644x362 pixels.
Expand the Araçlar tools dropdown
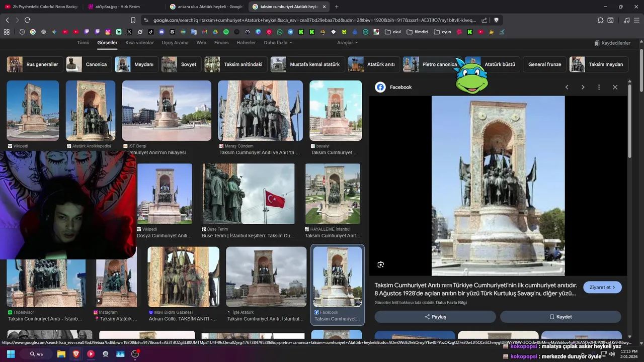click(x=347, y=43)
